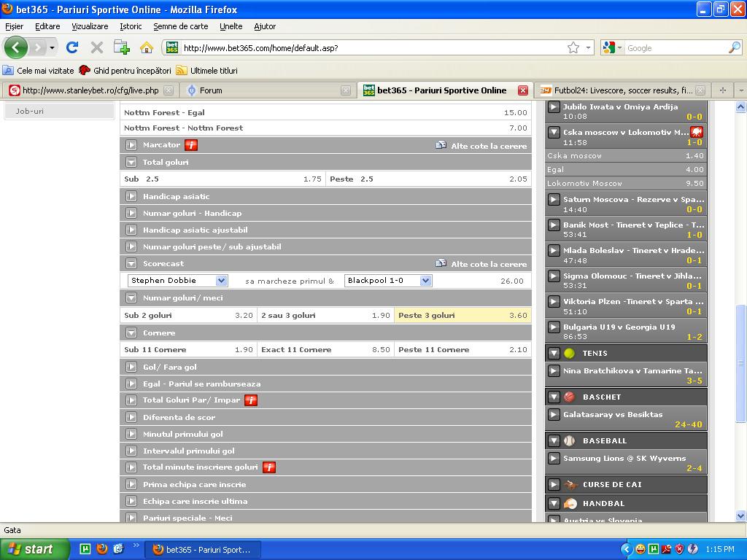Click the scrollbar down arrow
The width and height of the screenshot is (747, 560).
click(x=740, y=516)
